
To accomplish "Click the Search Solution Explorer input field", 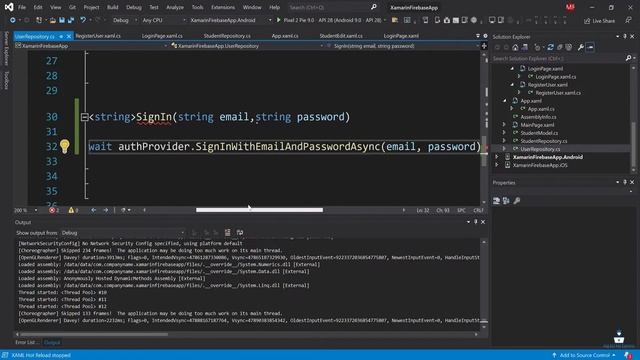I will [x=558, y=58].
